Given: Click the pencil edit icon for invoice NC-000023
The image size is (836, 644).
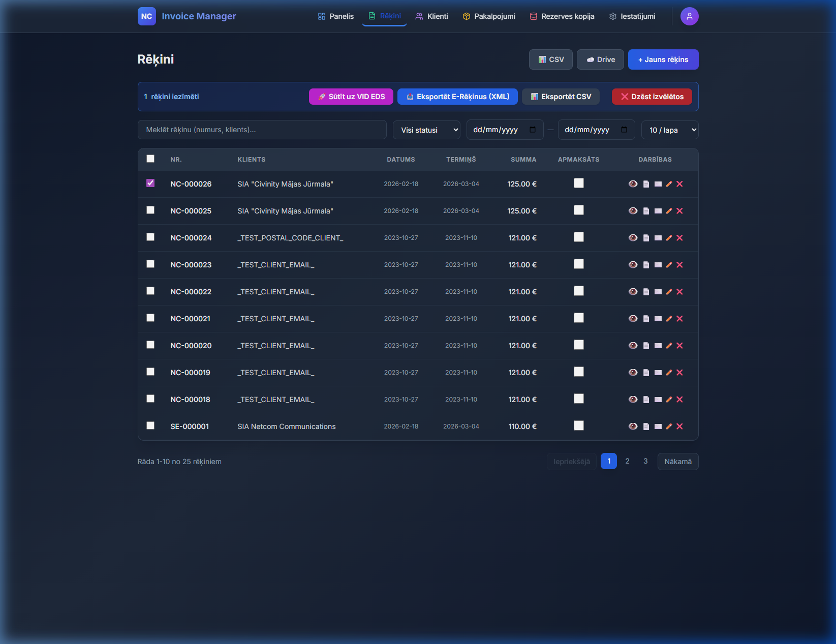Looking at the screenshot, I should point(669,265).
